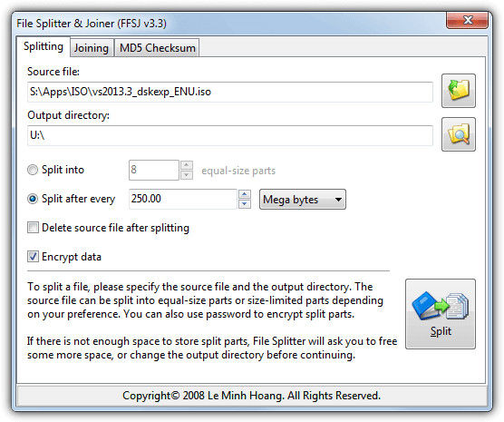This screenshot has height=422, width=504.
Task: Click the split size field showing 250.00
Action: point(183,199)
